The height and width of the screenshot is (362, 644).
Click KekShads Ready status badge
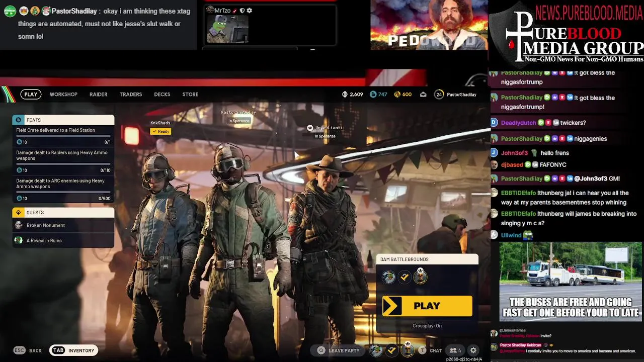click(161, 131)
